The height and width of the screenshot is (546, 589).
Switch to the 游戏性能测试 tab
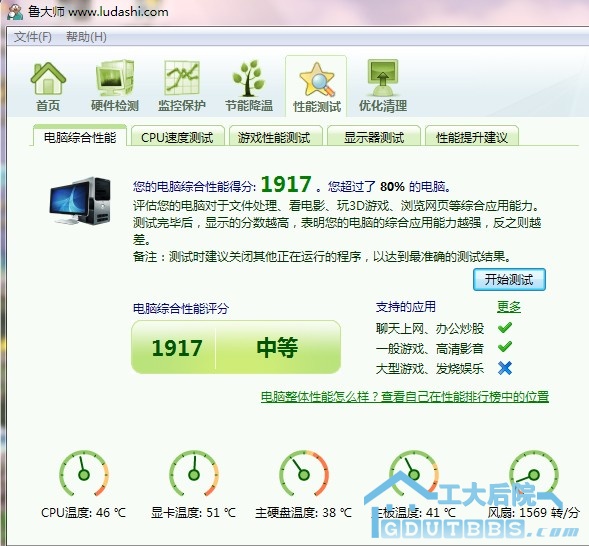coord(275,137)
